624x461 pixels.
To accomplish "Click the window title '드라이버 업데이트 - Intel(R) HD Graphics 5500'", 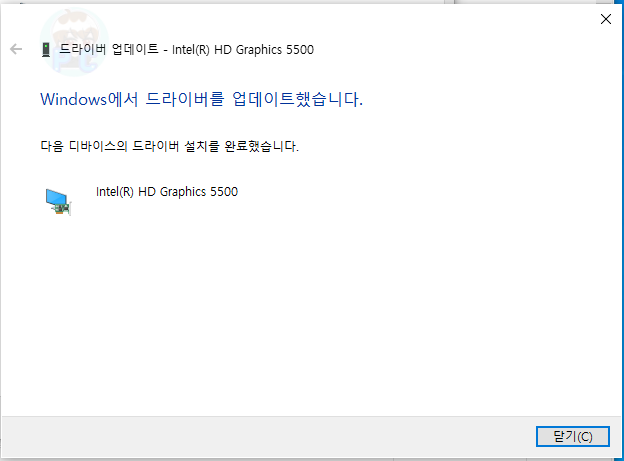I will (186, 49).
